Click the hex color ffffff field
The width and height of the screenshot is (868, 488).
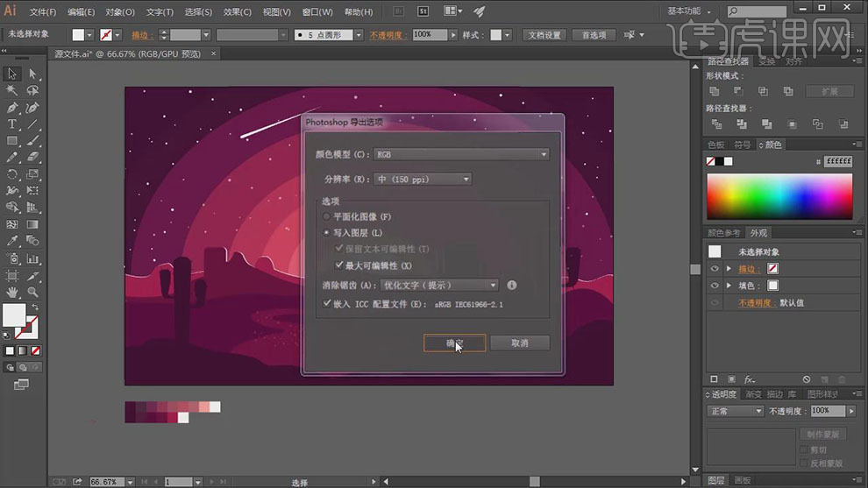coord(838,161)
